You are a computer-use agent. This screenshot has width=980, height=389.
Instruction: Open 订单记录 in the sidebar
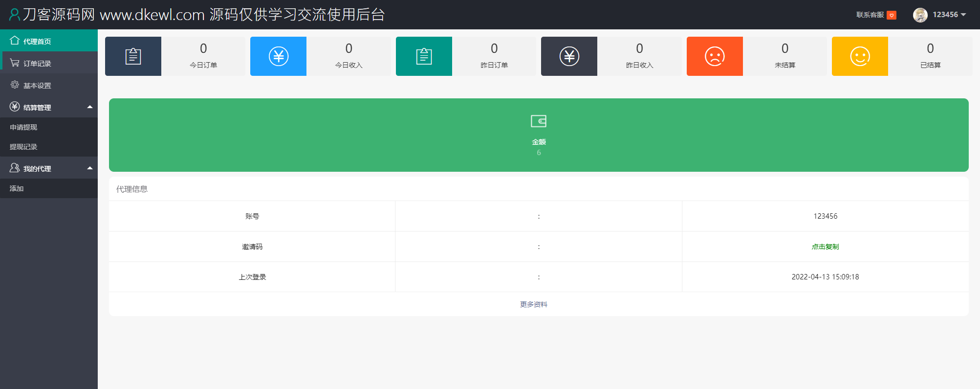(49, 63)
